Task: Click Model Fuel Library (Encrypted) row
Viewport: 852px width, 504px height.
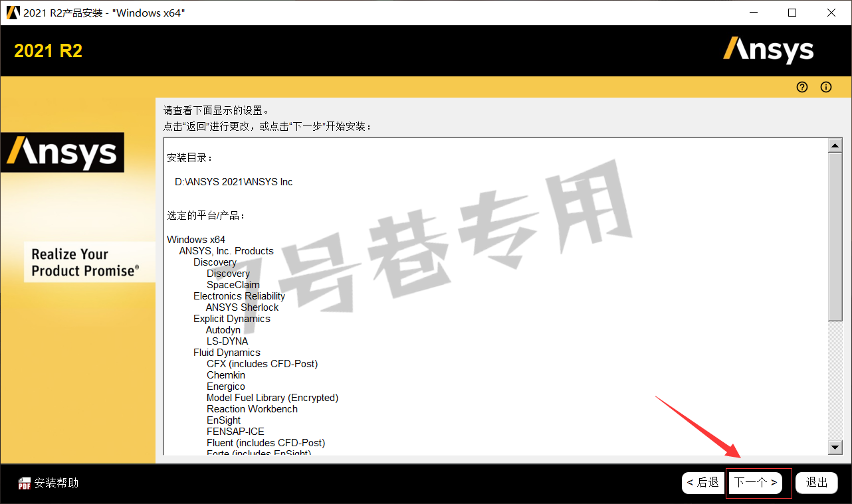Action: point(272,398)
